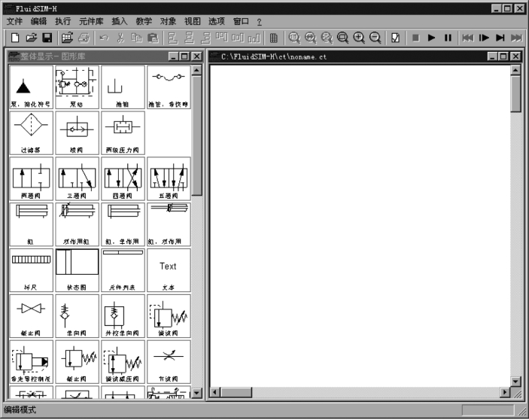This screenshot has width=529, height=420.
Task: Click the Undo arrow icon
Action: [x=104, y=38]
